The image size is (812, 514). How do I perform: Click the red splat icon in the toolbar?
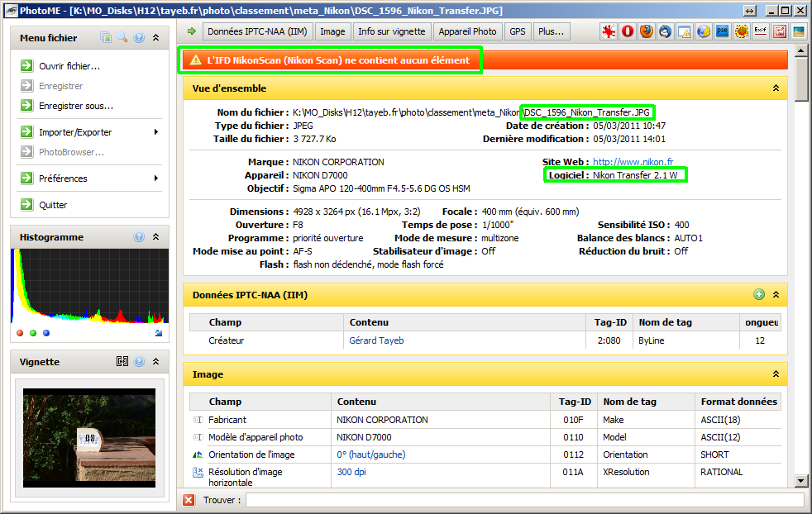609,31
